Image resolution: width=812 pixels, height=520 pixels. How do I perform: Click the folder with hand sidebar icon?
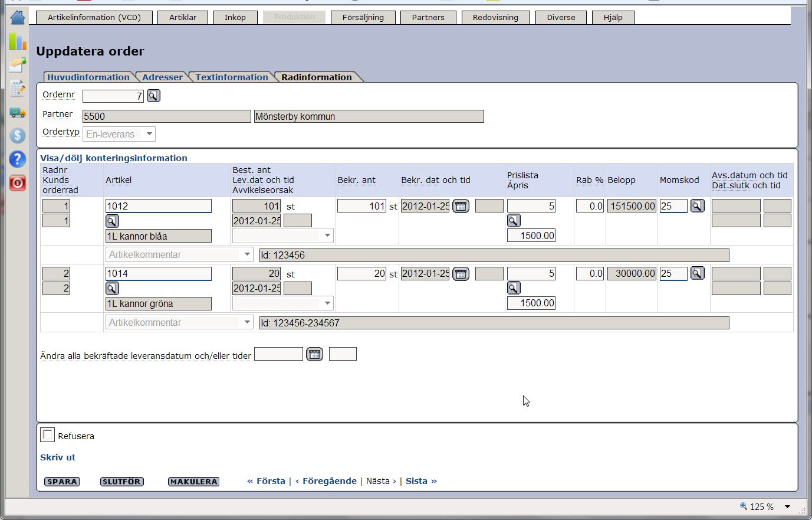[x=18, y=64]
